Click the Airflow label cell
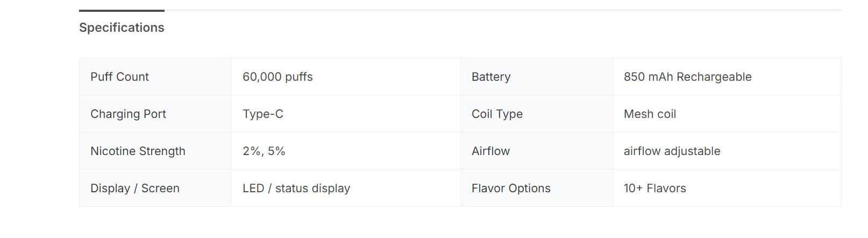The height and width of the screenshot is (238, 868). coord(490,151)
